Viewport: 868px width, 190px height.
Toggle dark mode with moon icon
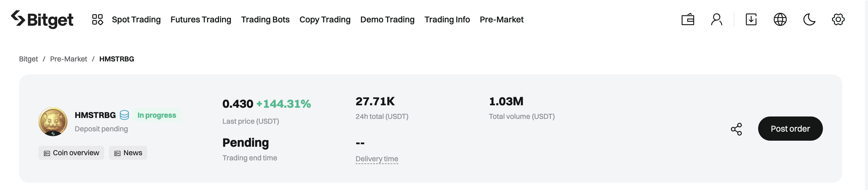(x=809, y=20)
